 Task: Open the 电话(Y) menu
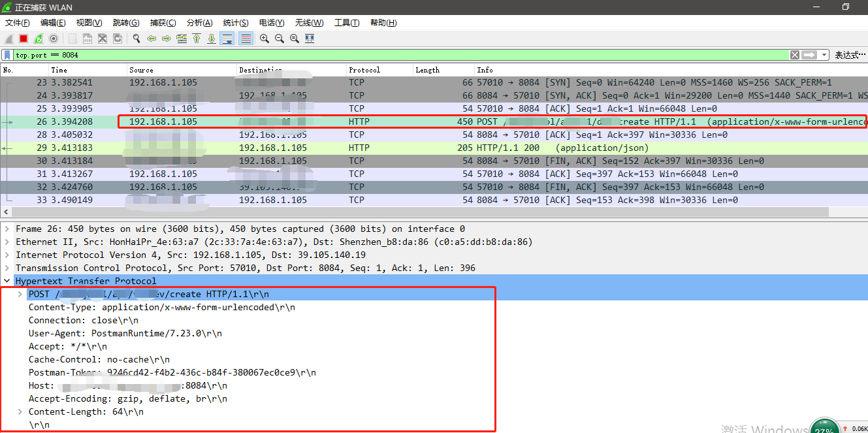(272, 23)
